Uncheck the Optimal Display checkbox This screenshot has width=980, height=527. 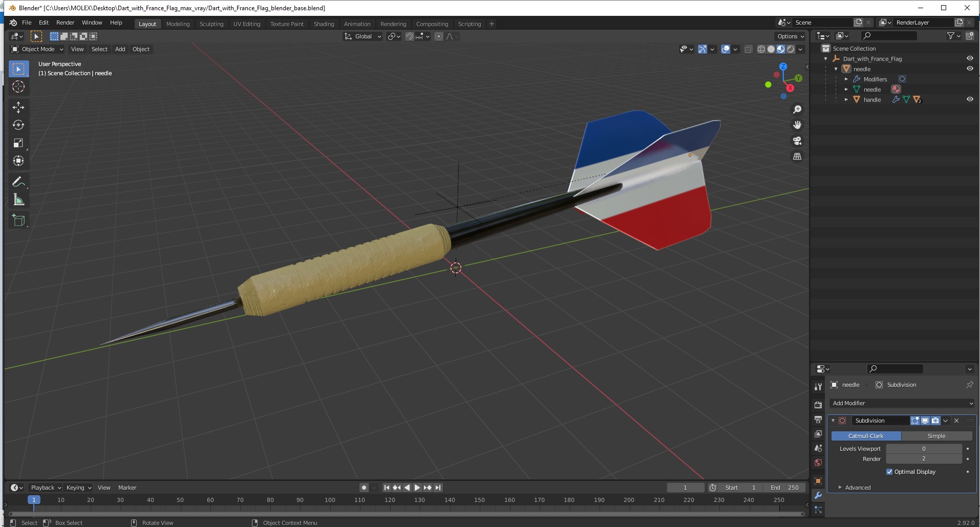pos(889,472)
